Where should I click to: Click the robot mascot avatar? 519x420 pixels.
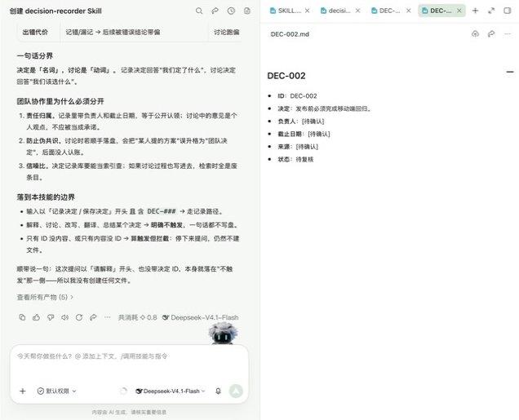pos(223,334)
